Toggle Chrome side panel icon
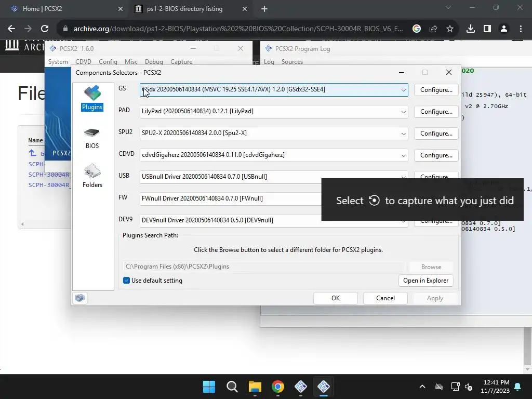532x399 pixels. coord(487,29)
